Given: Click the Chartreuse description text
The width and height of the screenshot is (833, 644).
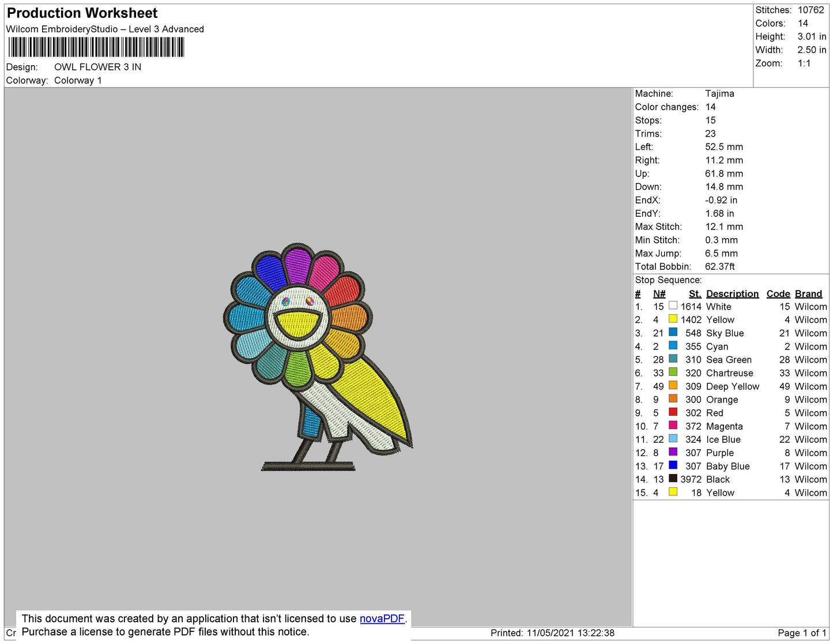Looking at the screenshot, I should tap(729, 373).
